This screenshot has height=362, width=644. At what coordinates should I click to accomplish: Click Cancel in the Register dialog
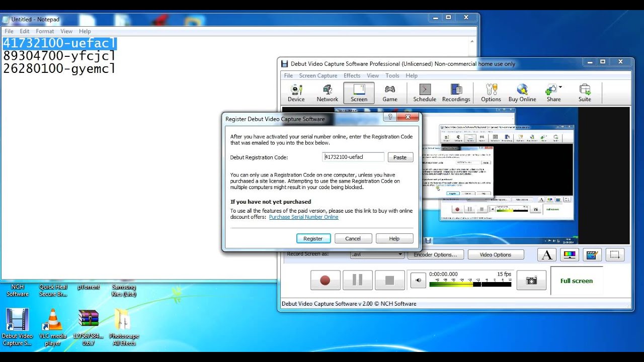(x=353, y=238)
